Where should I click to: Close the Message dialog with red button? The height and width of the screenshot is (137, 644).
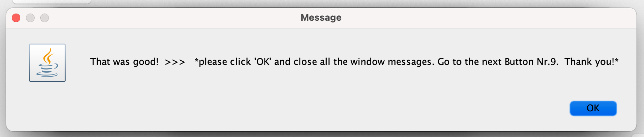point(16,18)
